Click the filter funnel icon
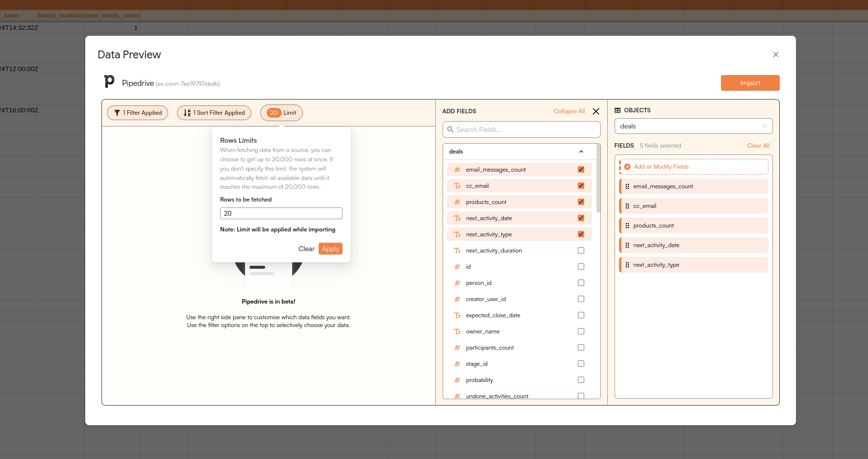Image resolution: width=868 pixels, height=459 pixels. (x=117, y=113)
